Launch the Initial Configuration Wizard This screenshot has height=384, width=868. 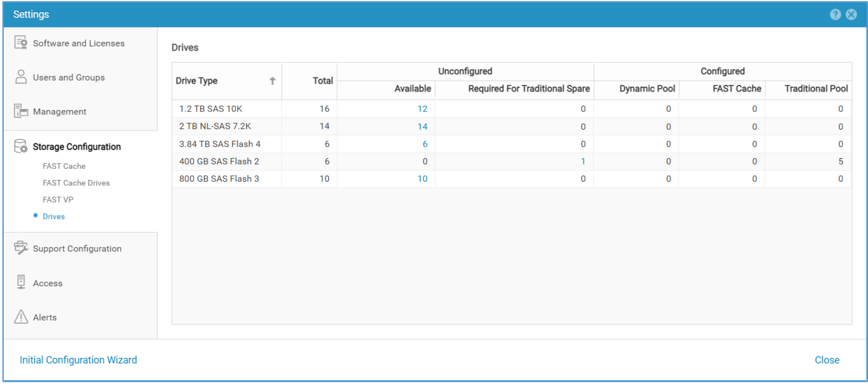[78, 360]
